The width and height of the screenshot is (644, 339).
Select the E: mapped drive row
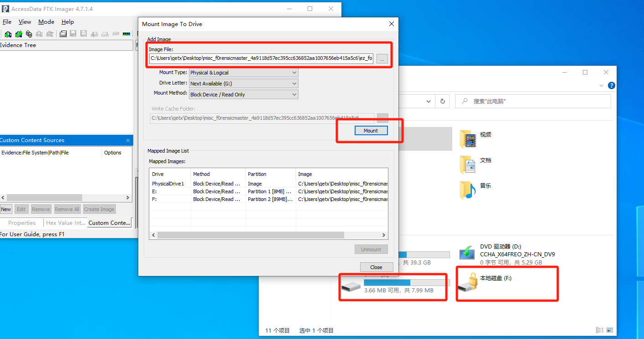click(268, 191)
